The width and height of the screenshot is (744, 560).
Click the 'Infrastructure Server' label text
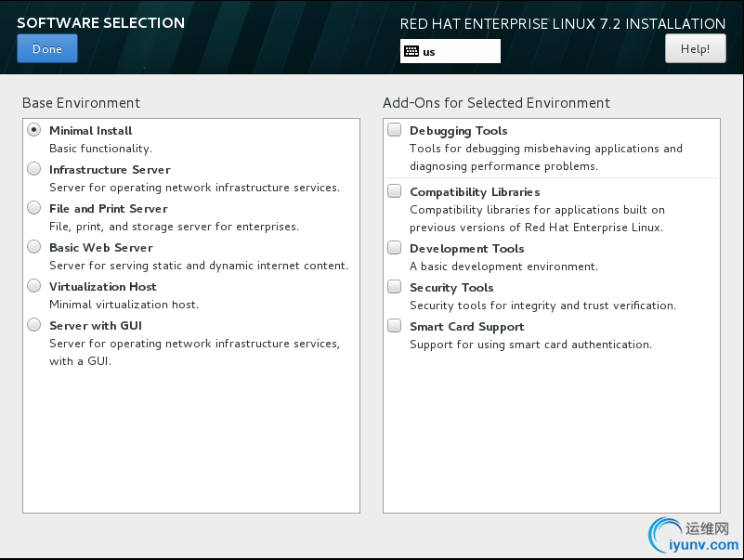(110, 169)
